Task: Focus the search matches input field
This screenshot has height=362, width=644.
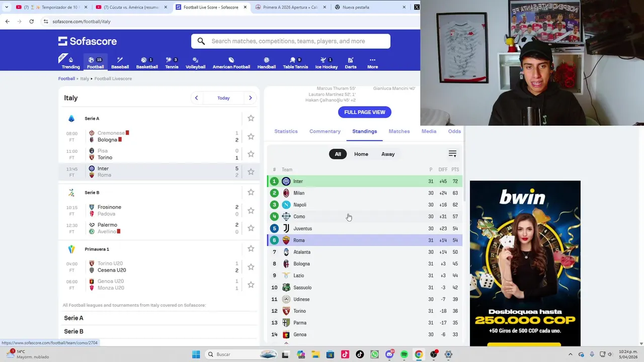Action: pos(291,41)
